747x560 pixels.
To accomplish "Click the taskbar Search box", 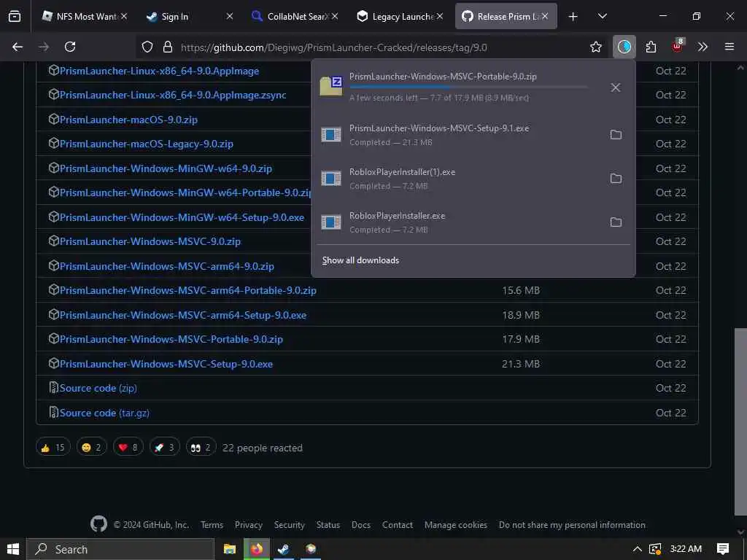I will click(120, 549).
